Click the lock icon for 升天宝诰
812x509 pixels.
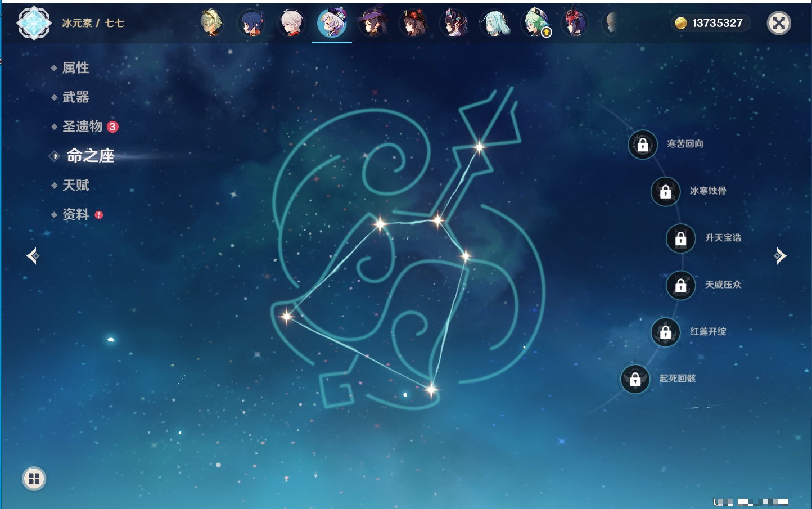click(x=681, y=238)
